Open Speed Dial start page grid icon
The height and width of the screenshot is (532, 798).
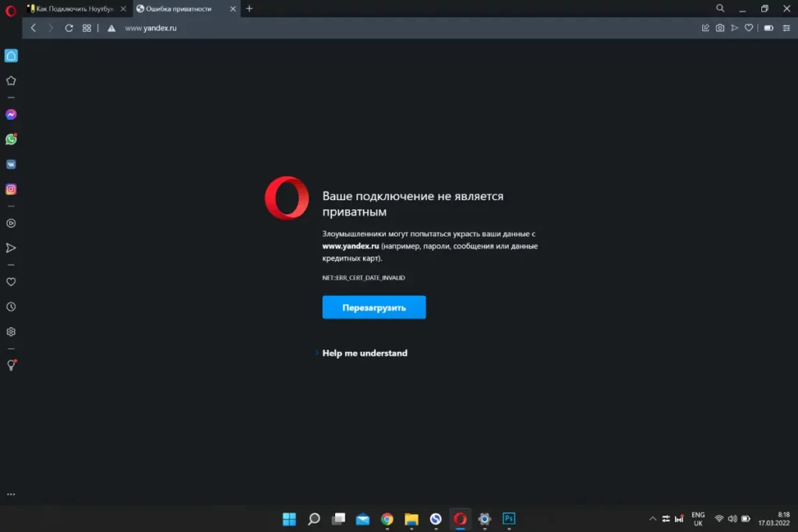pos(87,28)
